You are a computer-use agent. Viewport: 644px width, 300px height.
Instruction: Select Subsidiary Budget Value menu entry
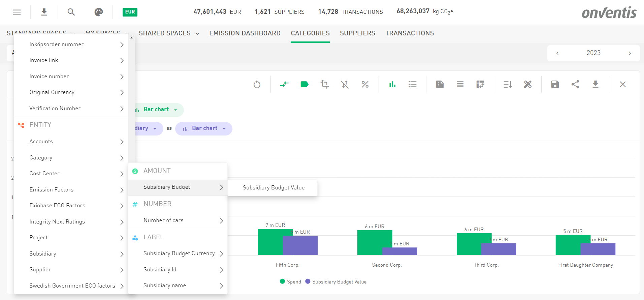273,188
